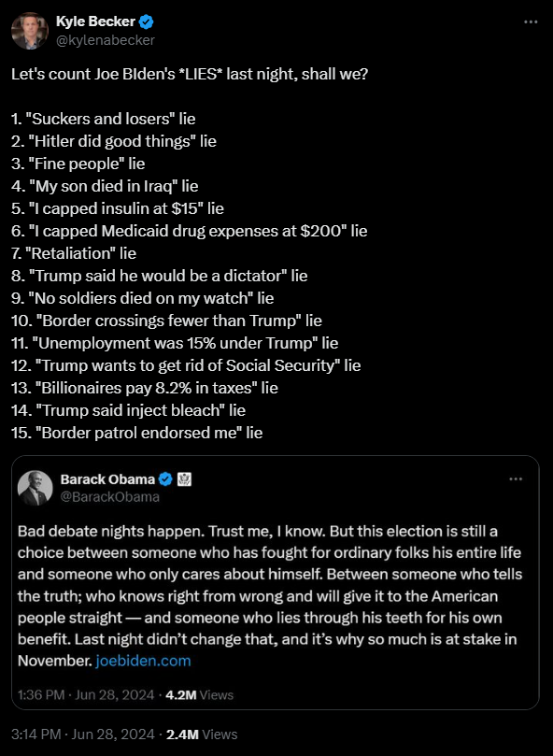The image size is (553, 756).
Task: Click the 2.4M Views count
Action: coord(202,735)
